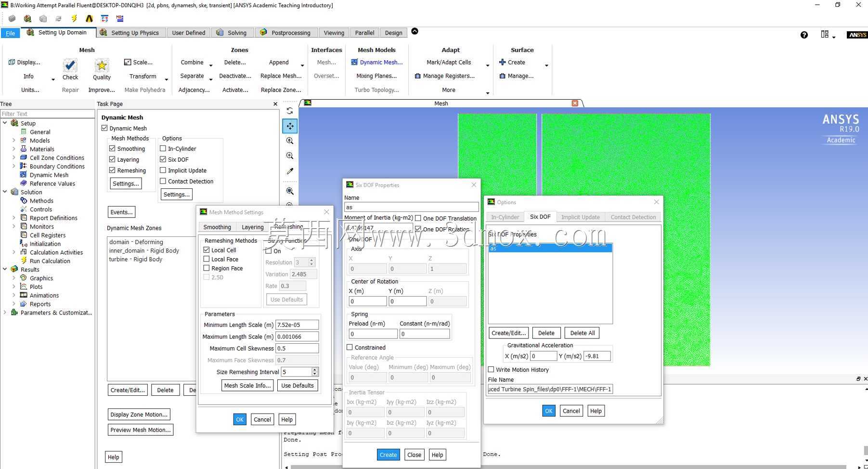Collapse the Results tree section
The height and width of the screenshot is (469, 868).
(5, 270)
